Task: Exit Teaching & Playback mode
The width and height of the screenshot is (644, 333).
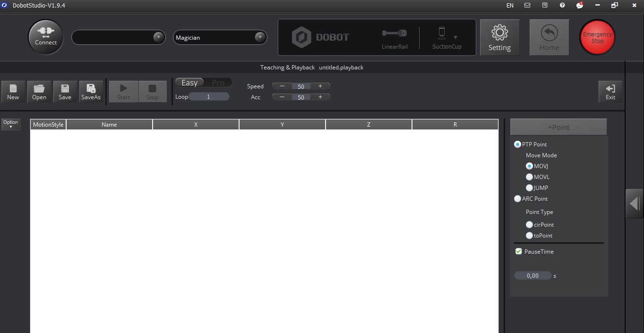Action: coord(610,91)
